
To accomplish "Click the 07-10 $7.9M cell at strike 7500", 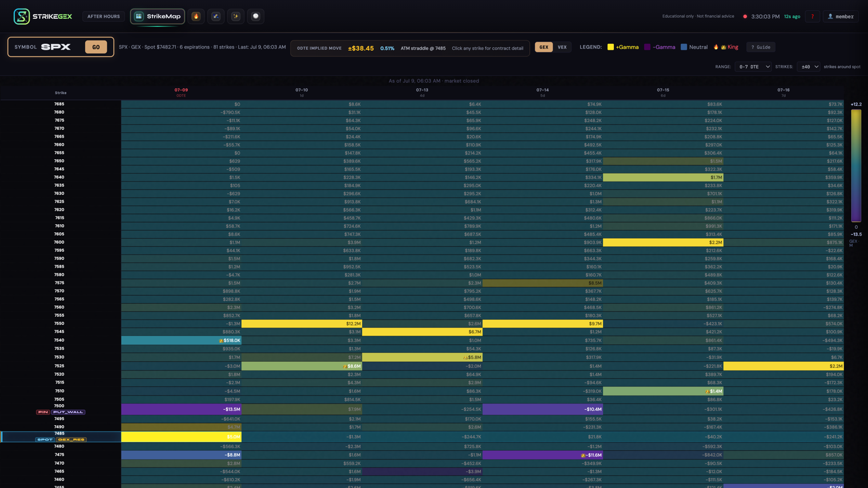I will (302, 409).
